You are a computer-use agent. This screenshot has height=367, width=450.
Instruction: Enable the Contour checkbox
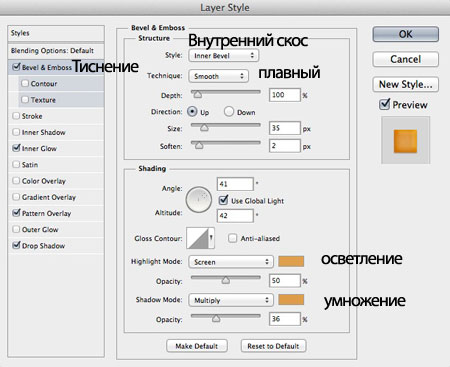[25, 83]
